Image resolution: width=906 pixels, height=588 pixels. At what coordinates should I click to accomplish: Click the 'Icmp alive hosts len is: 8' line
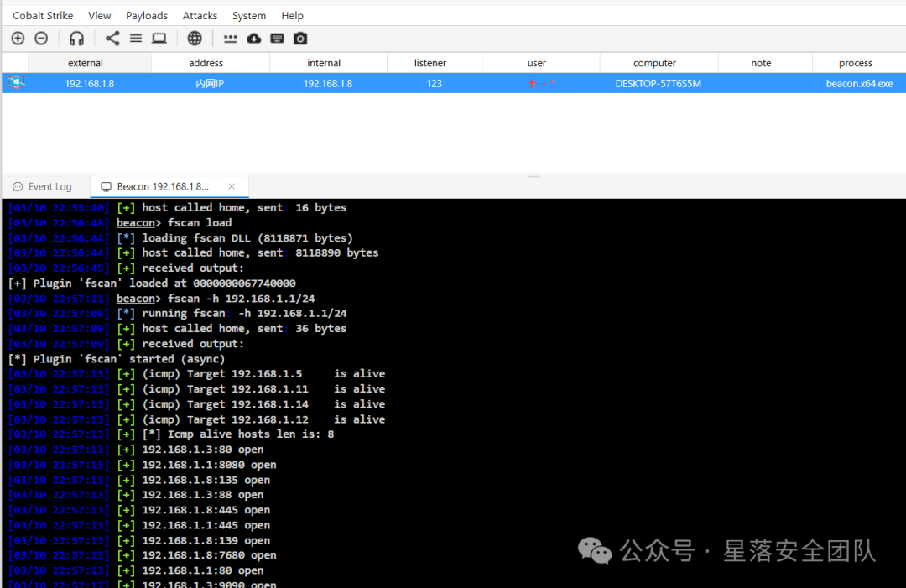tap(238, 434)
